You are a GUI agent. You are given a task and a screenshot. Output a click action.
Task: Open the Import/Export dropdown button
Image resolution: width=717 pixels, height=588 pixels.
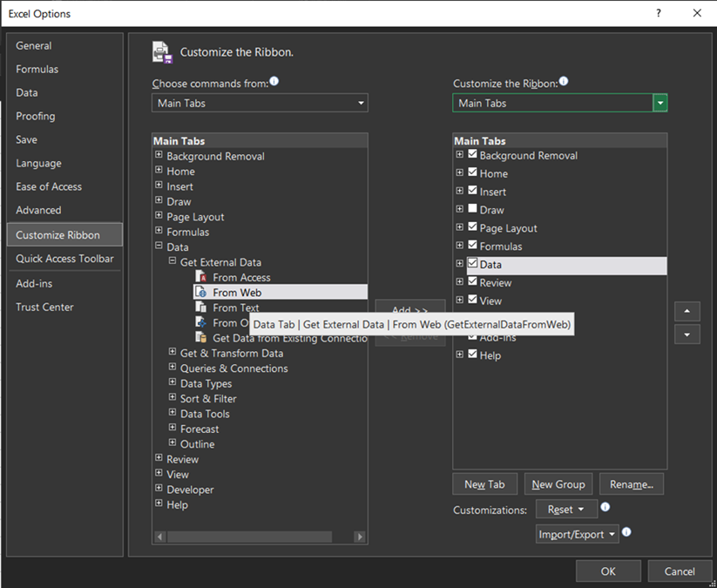[578, 534]
